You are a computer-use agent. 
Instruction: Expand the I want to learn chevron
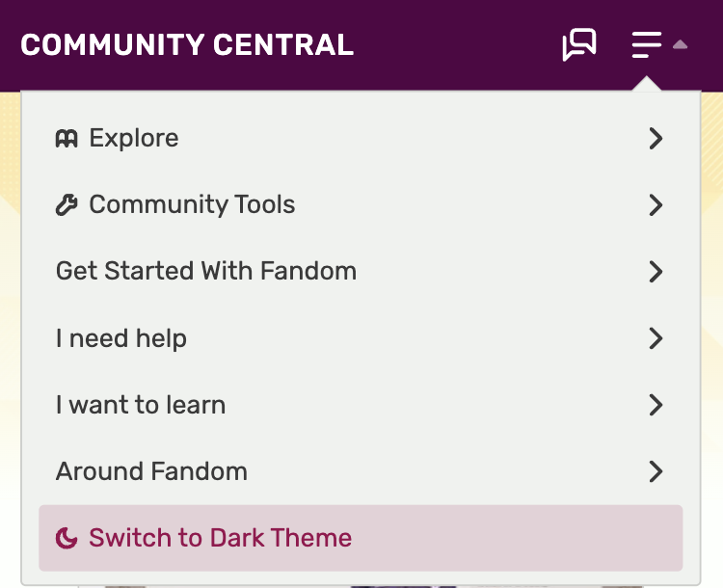(x=656, y=405)
